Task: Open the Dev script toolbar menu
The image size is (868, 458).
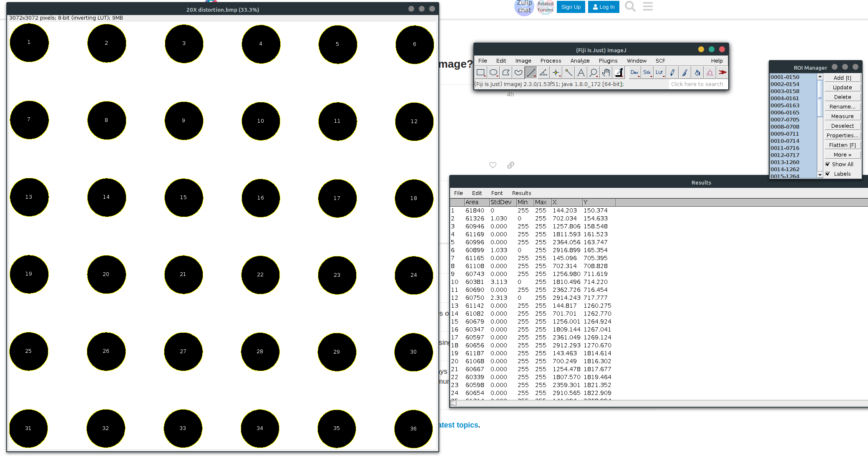Action: (x=634, y=72)
